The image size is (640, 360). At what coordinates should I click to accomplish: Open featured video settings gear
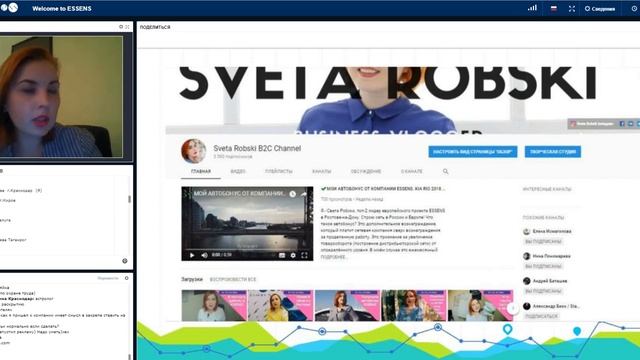pyautogui.click(x=293, y=255)
